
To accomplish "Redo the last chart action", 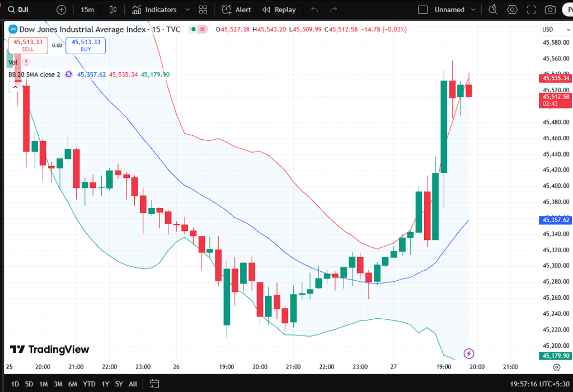I will tap(334, 10).
